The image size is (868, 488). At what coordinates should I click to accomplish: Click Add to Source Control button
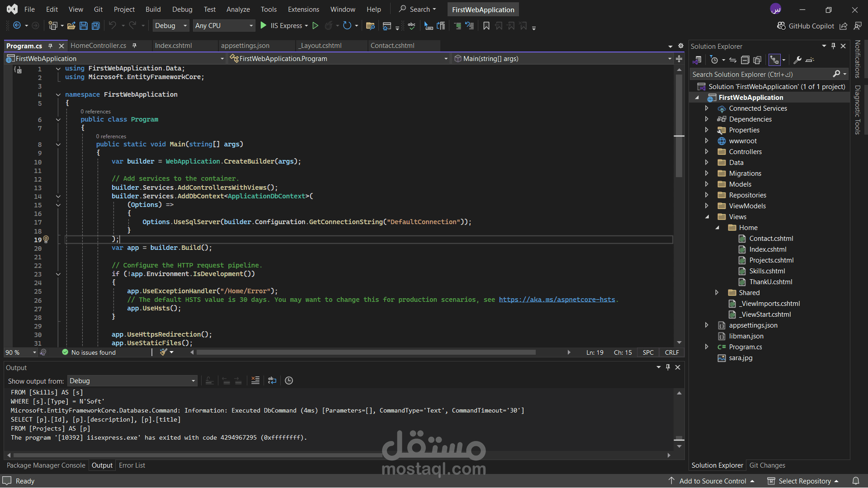click(x=712, y=481)
